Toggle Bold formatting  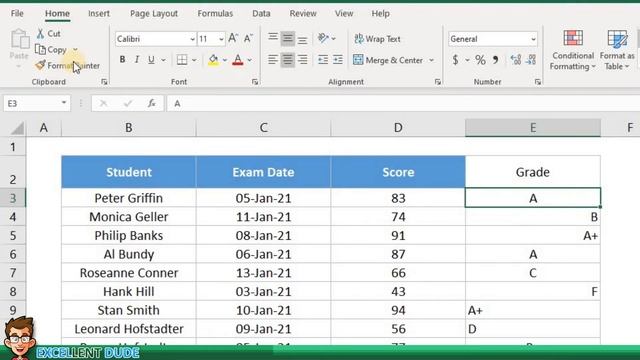(122, 60)
